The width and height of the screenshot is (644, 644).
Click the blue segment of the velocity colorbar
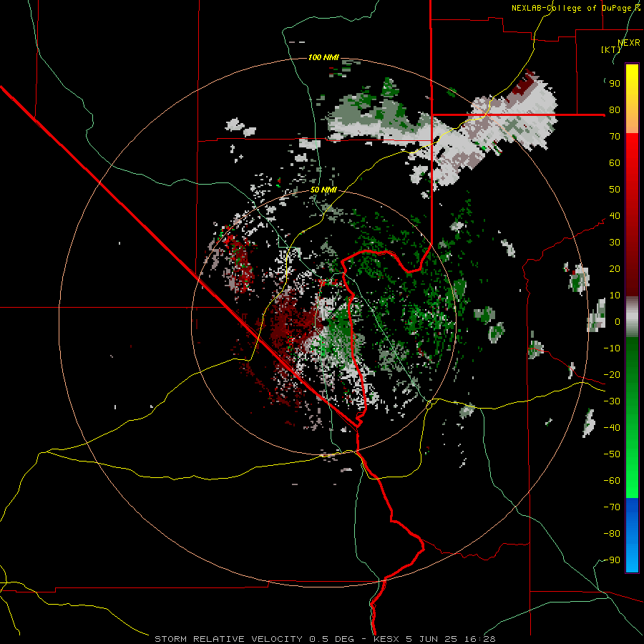632,535
